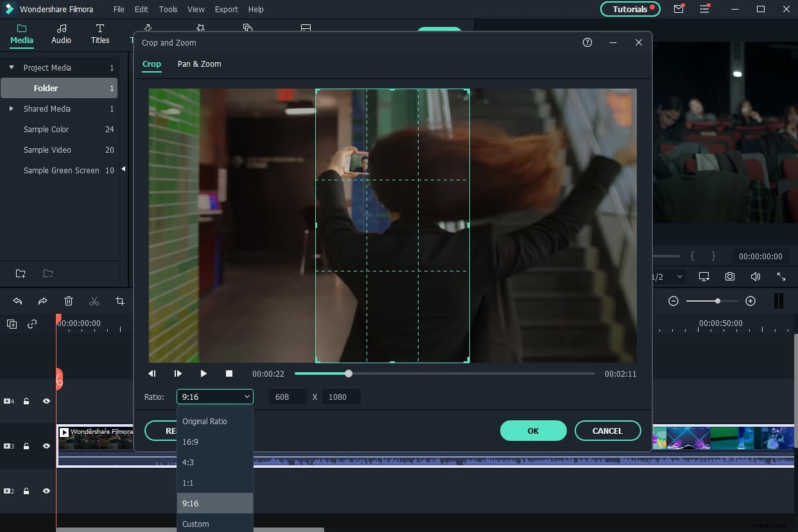Click the Delete trash icon above the timeline
Image resolution: width=798 pixels, height=532 pixels.
[69, 300]
